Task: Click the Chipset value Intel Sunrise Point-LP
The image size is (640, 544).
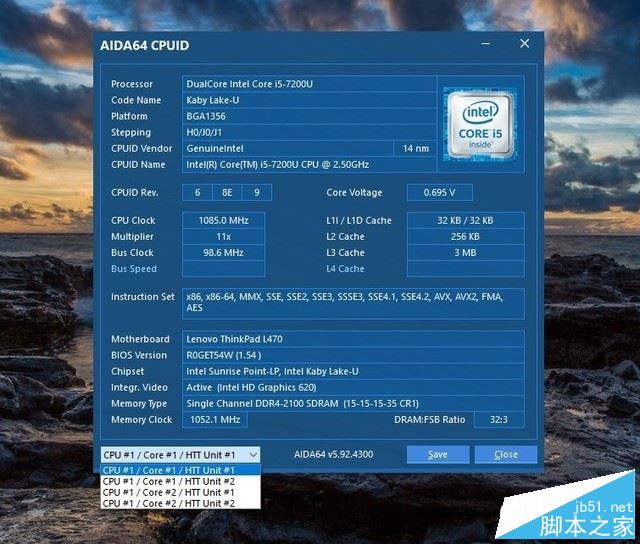Action: pyautogui.click(x=353, y=371)
